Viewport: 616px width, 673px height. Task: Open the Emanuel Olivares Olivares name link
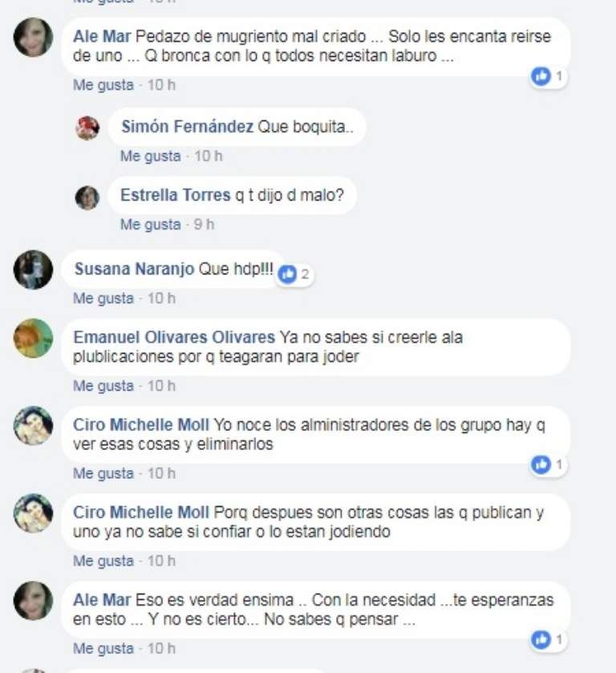click(x=174, y=338)
